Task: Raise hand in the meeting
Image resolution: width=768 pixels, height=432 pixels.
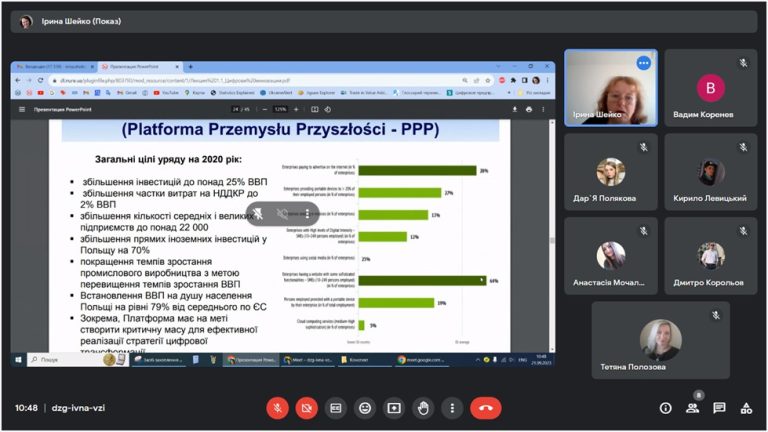Action: coord(423,408)
